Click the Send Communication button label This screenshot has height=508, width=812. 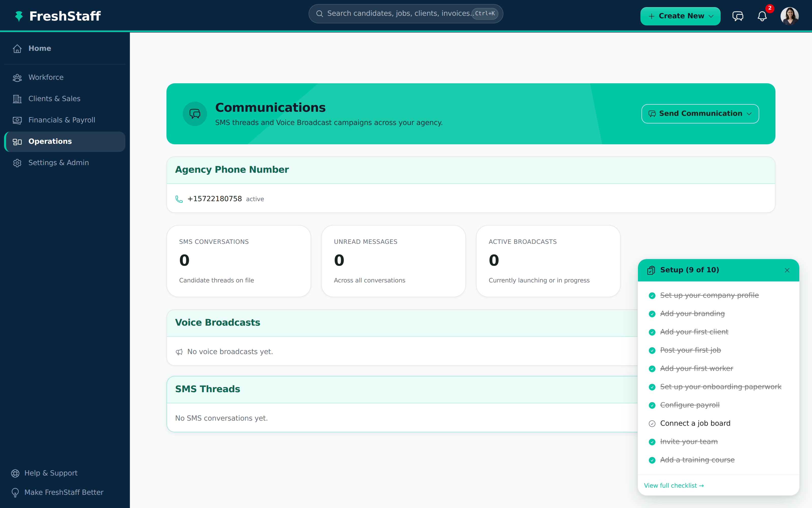(700, 114)
